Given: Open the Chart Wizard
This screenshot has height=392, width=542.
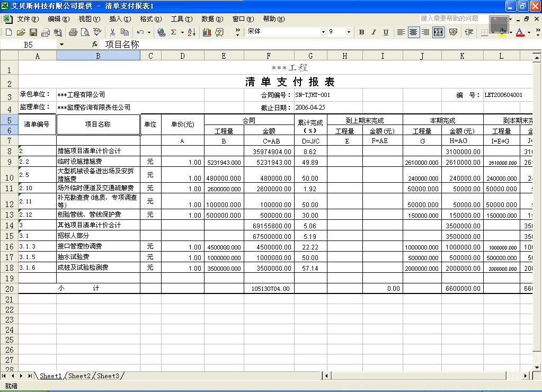Looking at the screenshot, I should tap(207, 32).
